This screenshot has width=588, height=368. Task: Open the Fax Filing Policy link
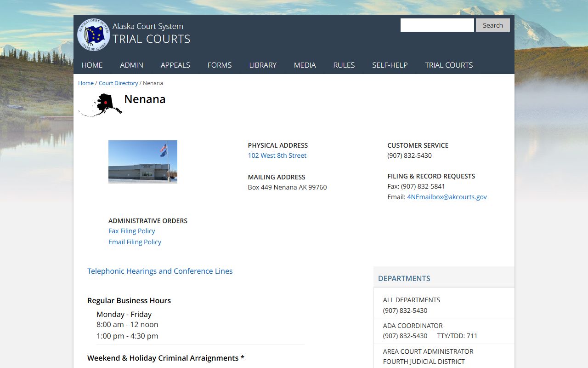click(132, 231)
